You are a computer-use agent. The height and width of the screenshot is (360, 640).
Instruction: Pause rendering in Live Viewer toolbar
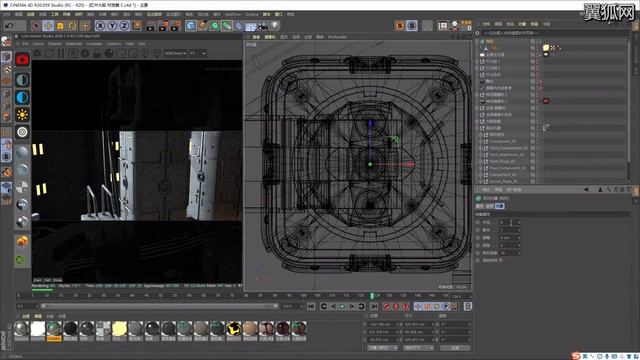click(61, 53)
